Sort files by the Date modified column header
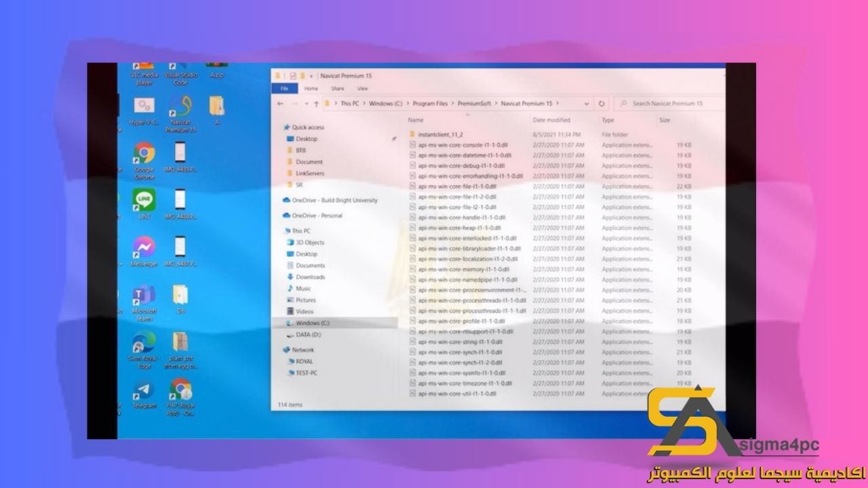Viewport: 868px width, 488px height. point(551,120)
